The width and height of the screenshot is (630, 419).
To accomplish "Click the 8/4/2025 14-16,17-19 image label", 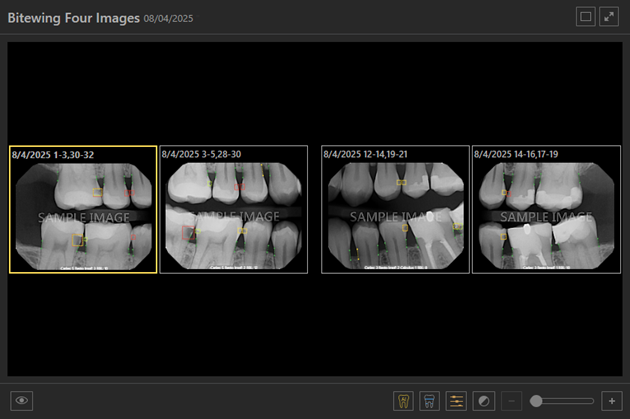I will pyautogui.click(x=516, y=155).
